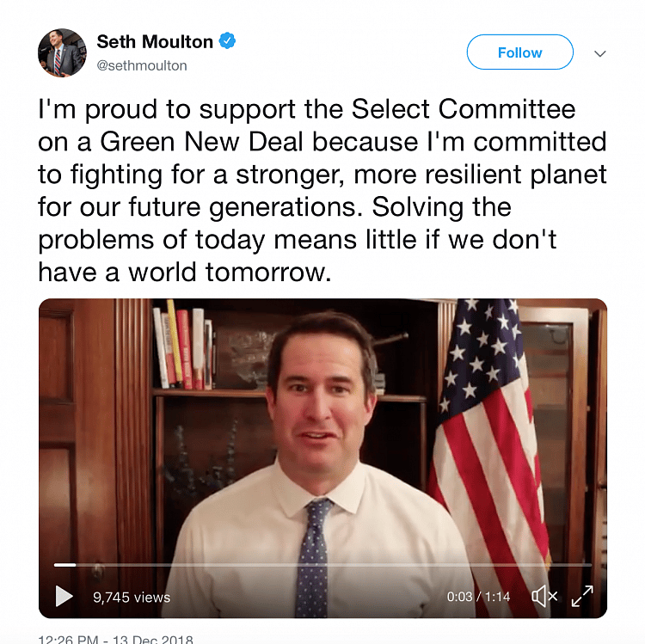Click the books on the video's shelf
Image resolution: width=645 pixels, height=644 pixels.
182,347
